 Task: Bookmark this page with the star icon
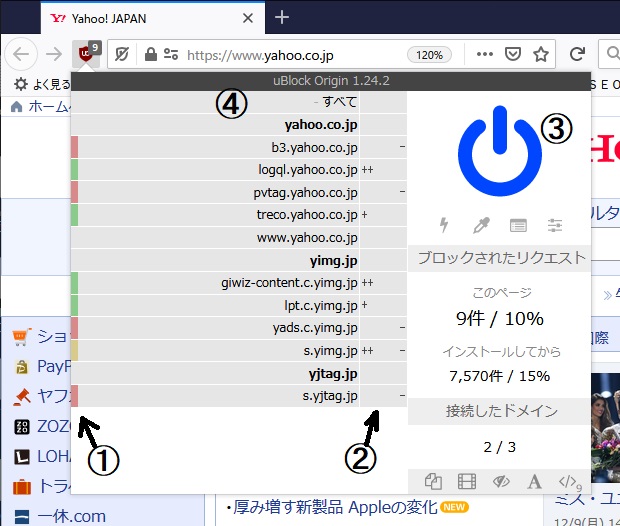[x=541, y=54]
